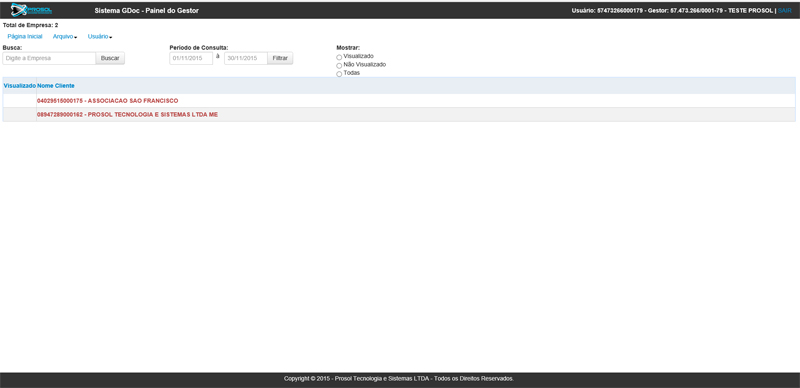The width and height of the screenshot is (800, 388).
Task: Click the Total de Empresa: 2 text
Action: click(x=31, y=25)
